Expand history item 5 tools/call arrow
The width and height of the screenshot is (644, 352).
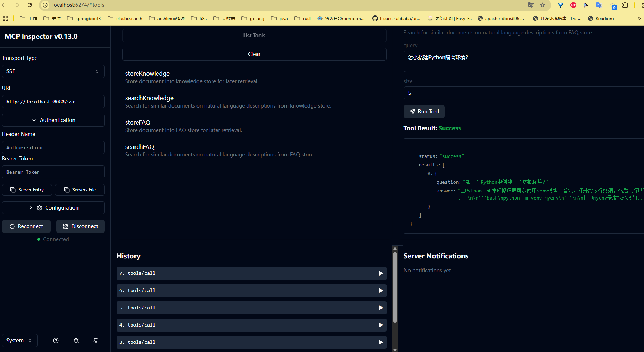point(381,308)
